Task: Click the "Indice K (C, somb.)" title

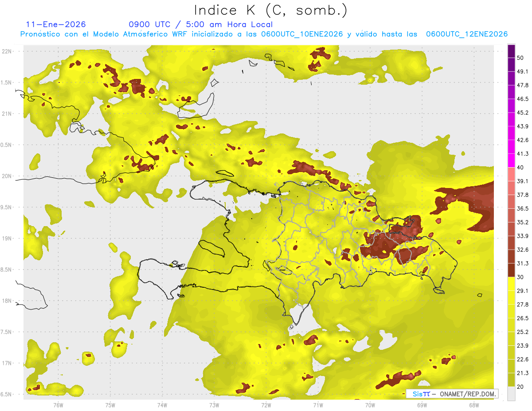Action: (x=270, y=10)
